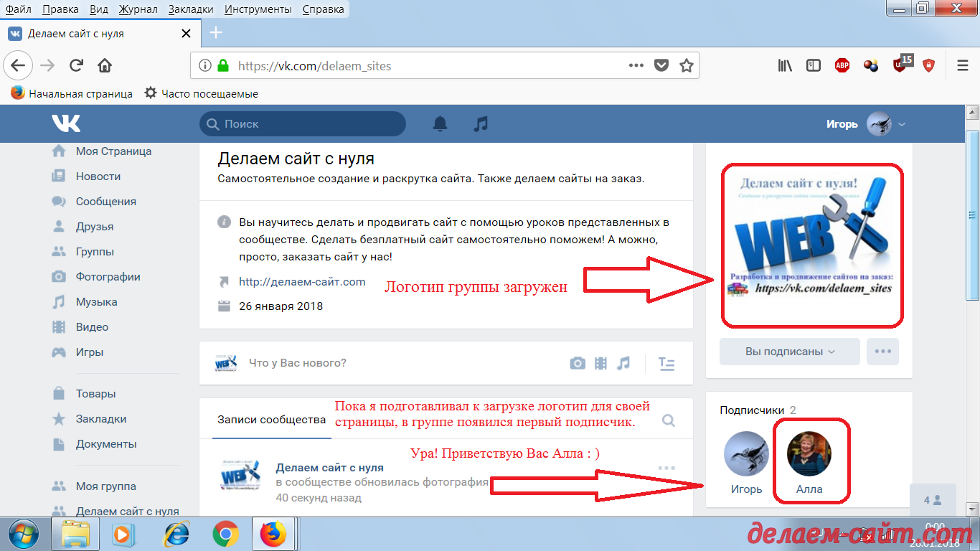The image size is (980, 551).
Task: Open the Вид menu
Action: (x=100, y=9)
